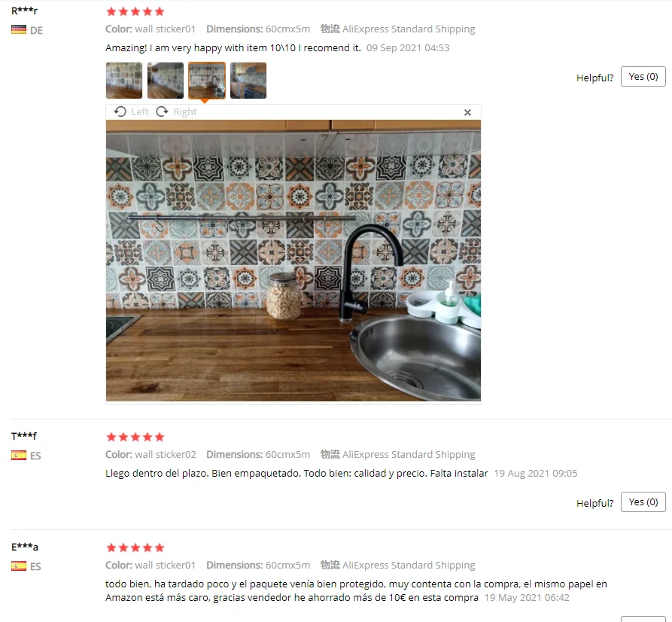This screenshot has height=622, width=672.
Task: Open the fourth review photo thumbnail
Action: 248,81
